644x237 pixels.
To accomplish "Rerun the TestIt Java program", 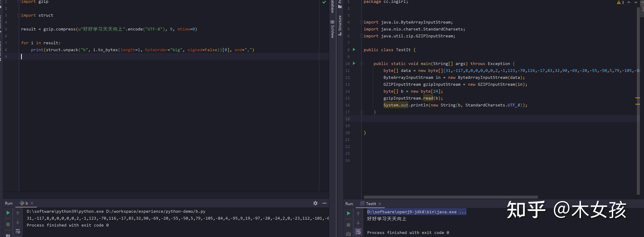I will point(348,213).
